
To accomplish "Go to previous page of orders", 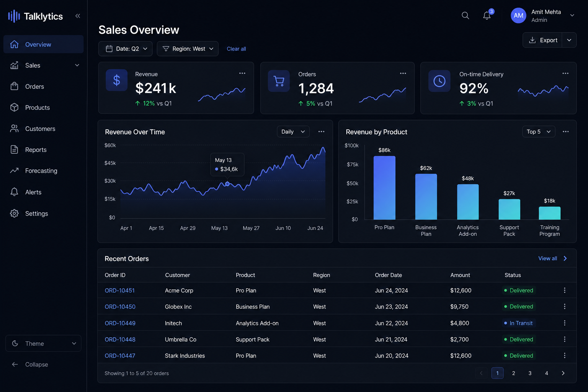I will [481, 373].
